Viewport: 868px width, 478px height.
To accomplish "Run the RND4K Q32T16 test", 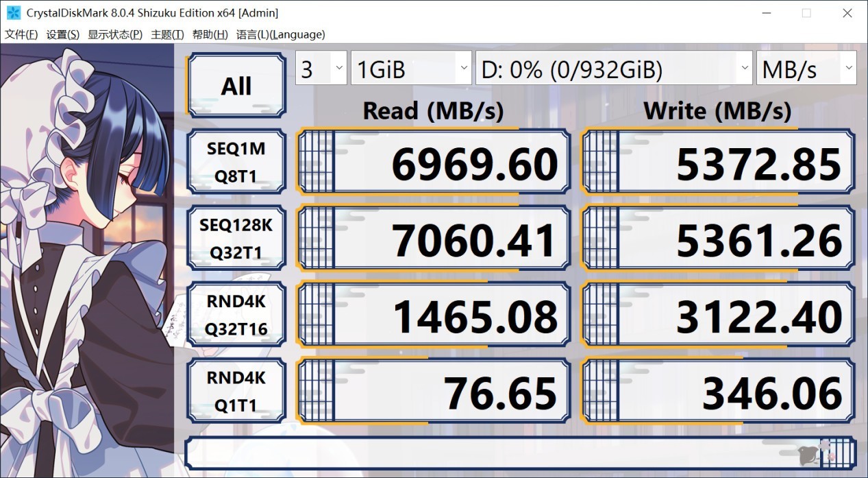I will pos(236,315).
